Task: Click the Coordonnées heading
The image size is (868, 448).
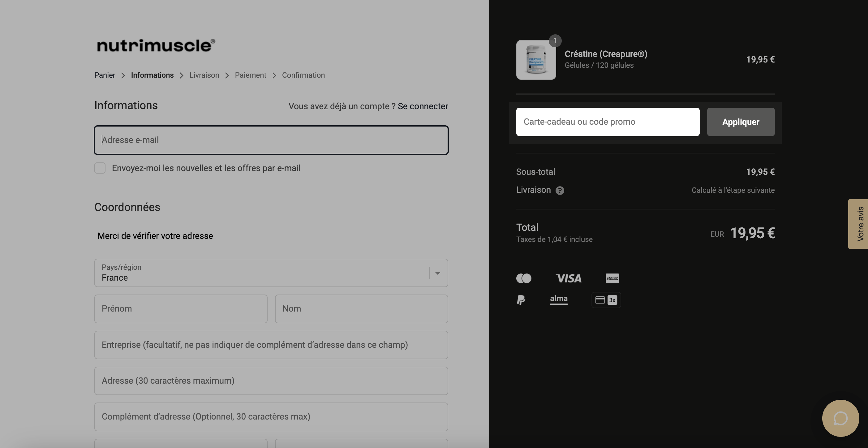Action: 127,207
